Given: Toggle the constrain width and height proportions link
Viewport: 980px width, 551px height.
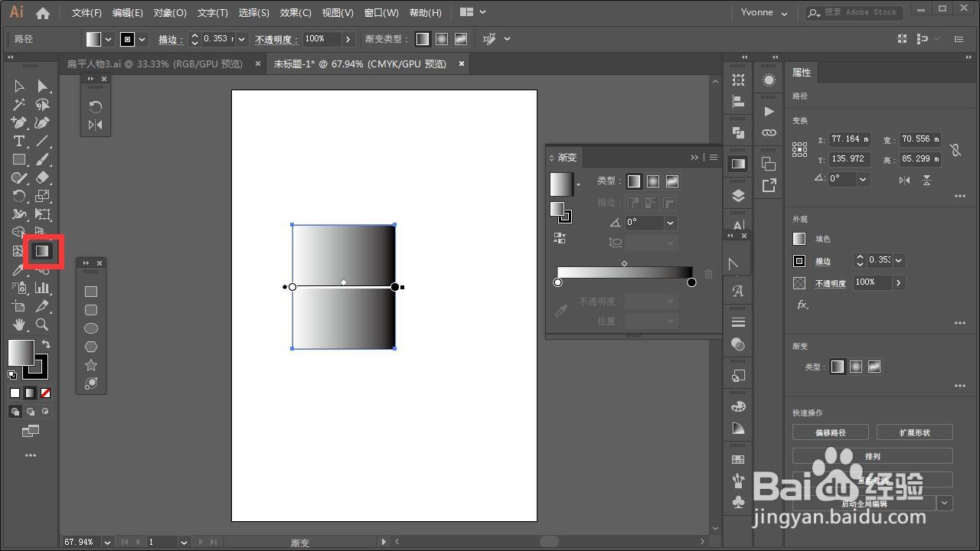Looking at the screenshot, I should point(955,150).
